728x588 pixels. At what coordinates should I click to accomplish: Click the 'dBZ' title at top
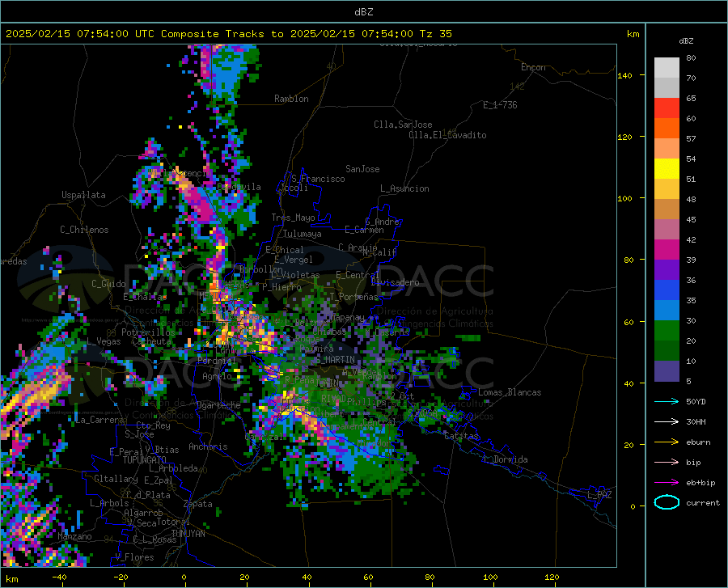click(x=363, y=12)
